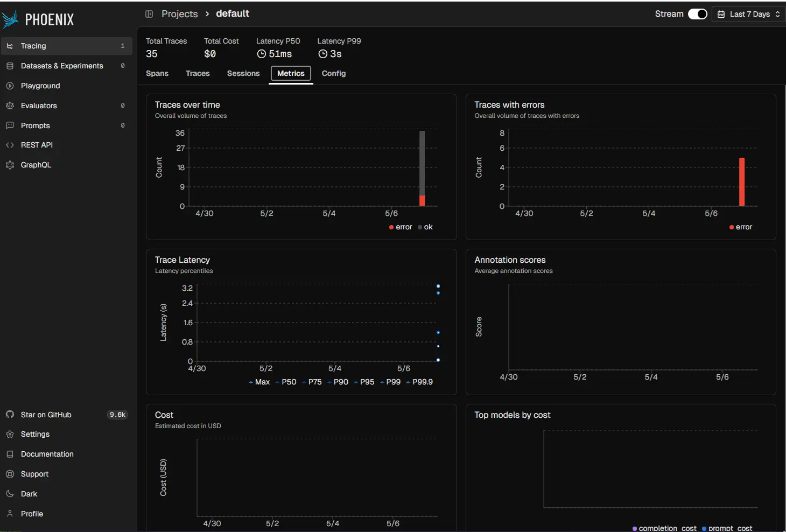Click the Settings gear icon

click(10, 434)
